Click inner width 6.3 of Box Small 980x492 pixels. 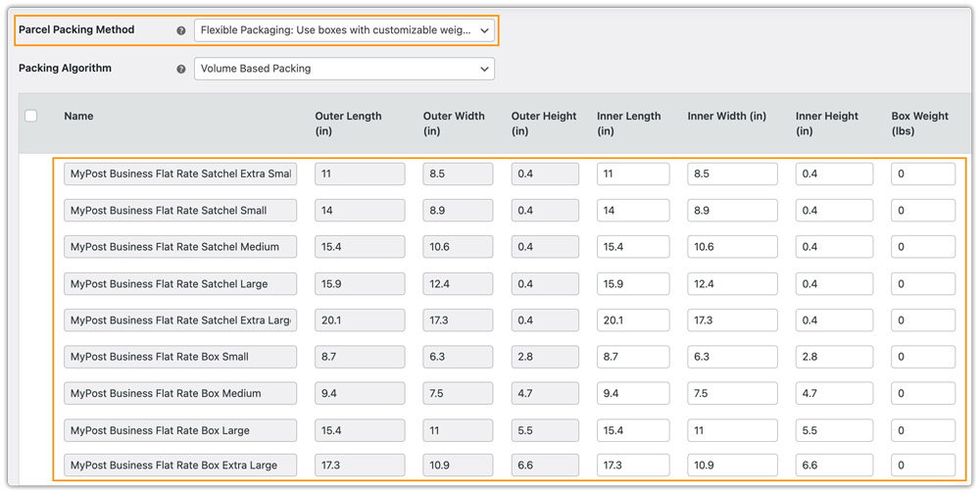732,357
